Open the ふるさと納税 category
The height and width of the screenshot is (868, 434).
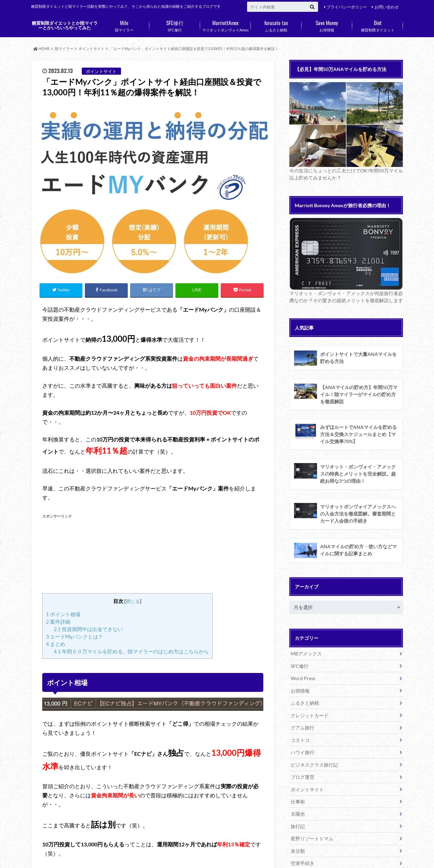[346, 703]
